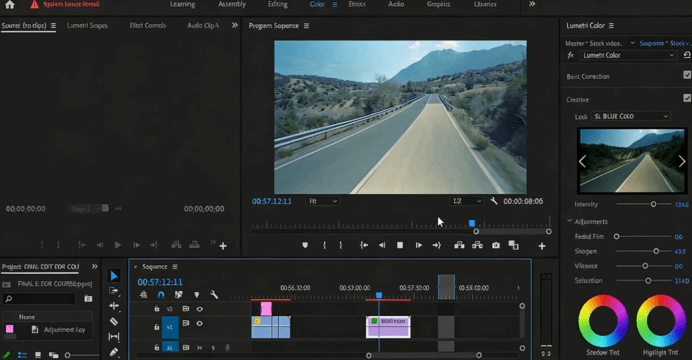Open Comparison View in Program monitor
Image resolution: width=692 pixels, height=360 pixels.
point(514,245)
